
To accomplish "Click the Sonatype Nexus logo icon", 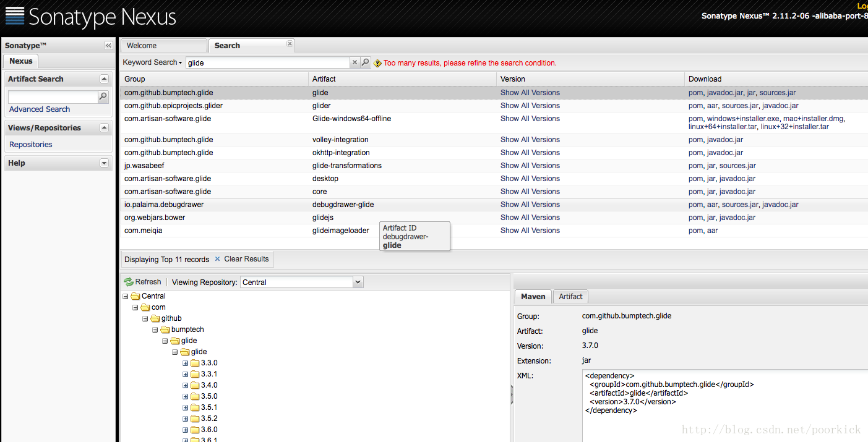I will (x=15, y=15).
